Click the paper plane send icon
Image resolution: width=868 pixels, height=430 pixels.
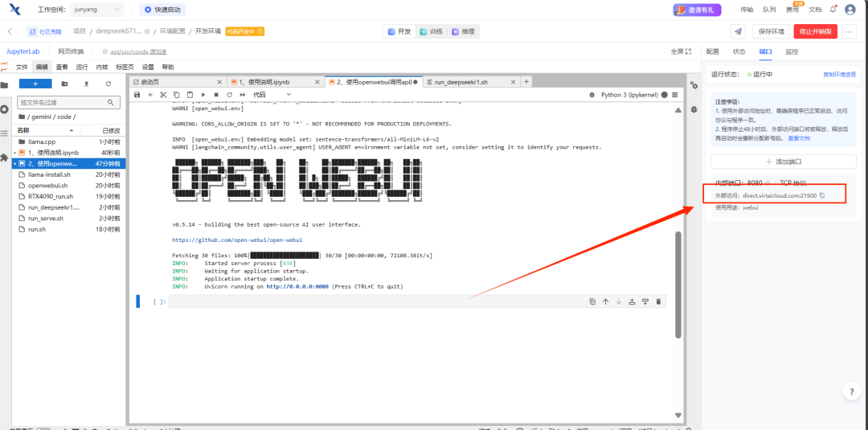click(738, 31)
